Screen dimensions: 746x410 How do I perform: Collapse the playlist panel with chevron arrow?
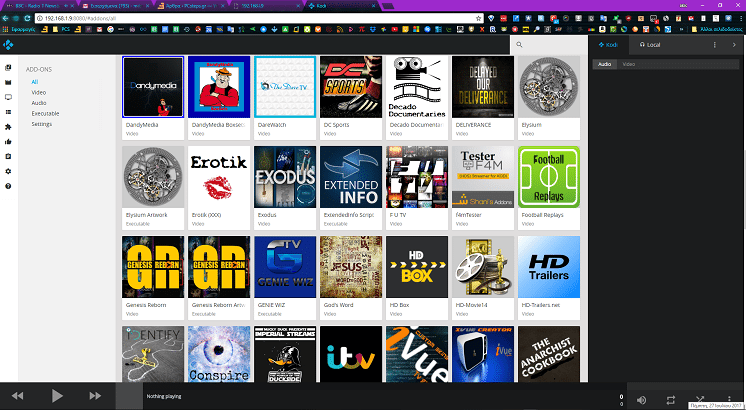(734, 45)
